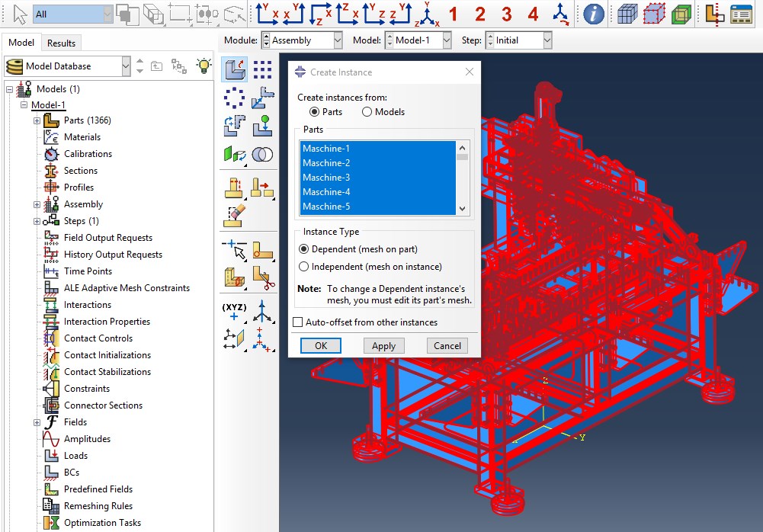Click the Create Datum Plane tool icon
The height and width of the screenshot is (532, 763).
tap(235, 339)
